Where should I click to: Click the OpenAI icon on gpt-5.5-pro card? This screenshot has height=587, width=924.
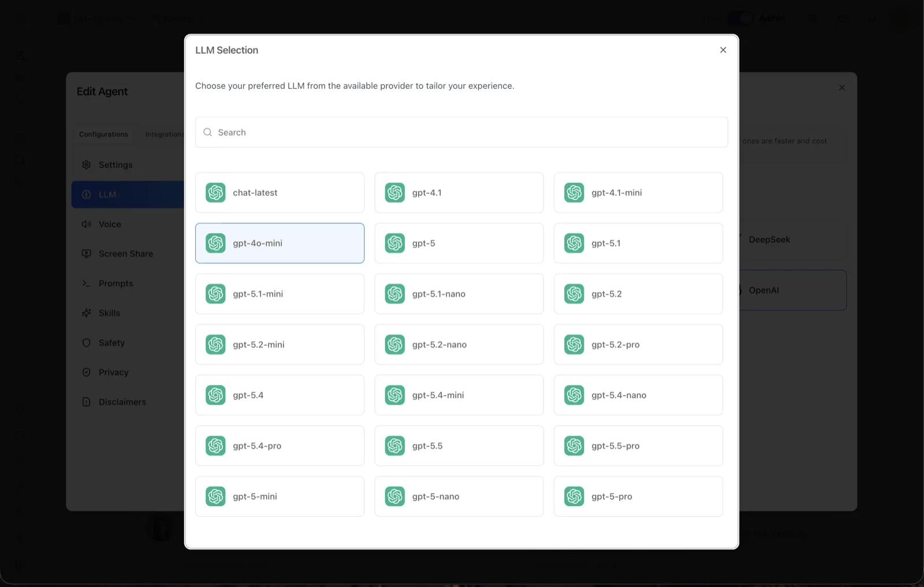click(x=574, y=446)
